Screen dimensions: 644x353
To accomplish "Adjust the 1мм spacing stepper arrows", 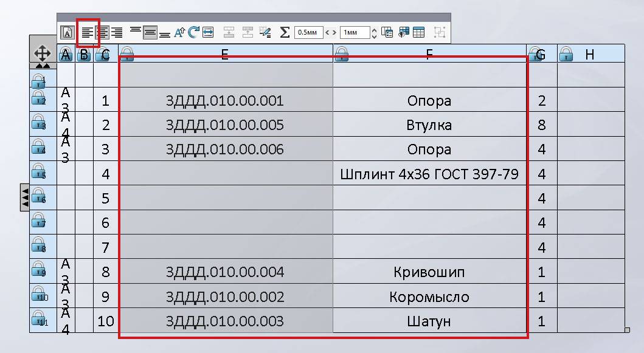I will pos(374,32).
